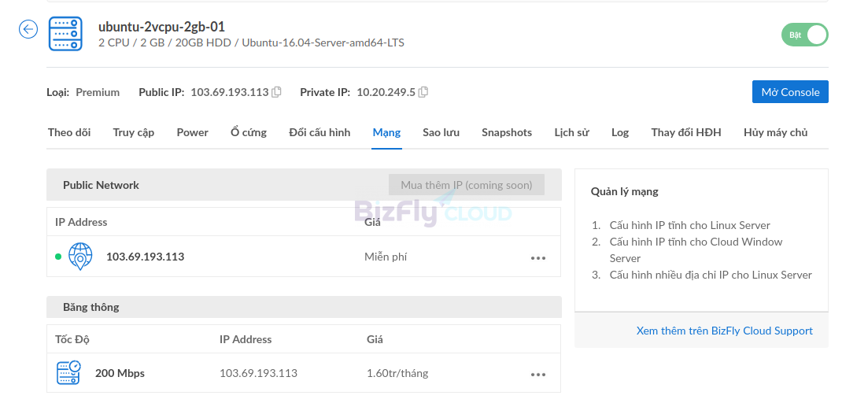868x414 pixels.
Task: Copy the Private IP with its copy icon
Action: pyautogui.click(x=423, y=92)
